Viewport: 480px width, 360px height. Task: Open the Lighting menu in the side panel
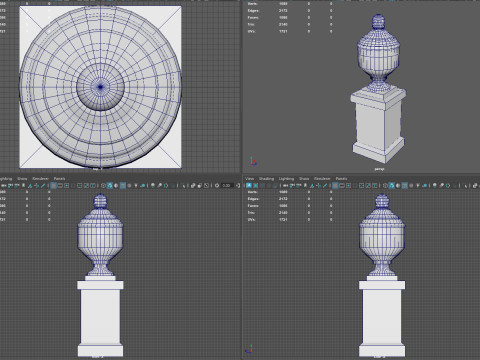(x=286, y=179)
